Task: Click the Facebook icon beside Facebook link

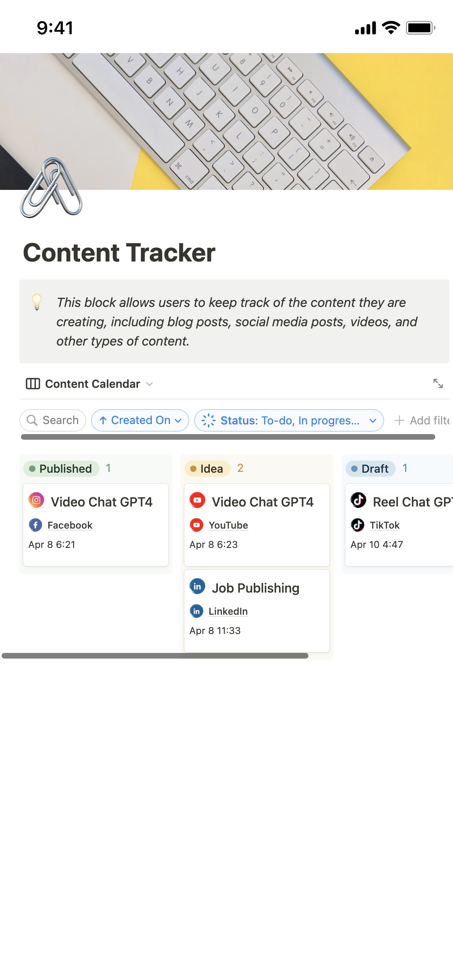Action: coord(35,525)
